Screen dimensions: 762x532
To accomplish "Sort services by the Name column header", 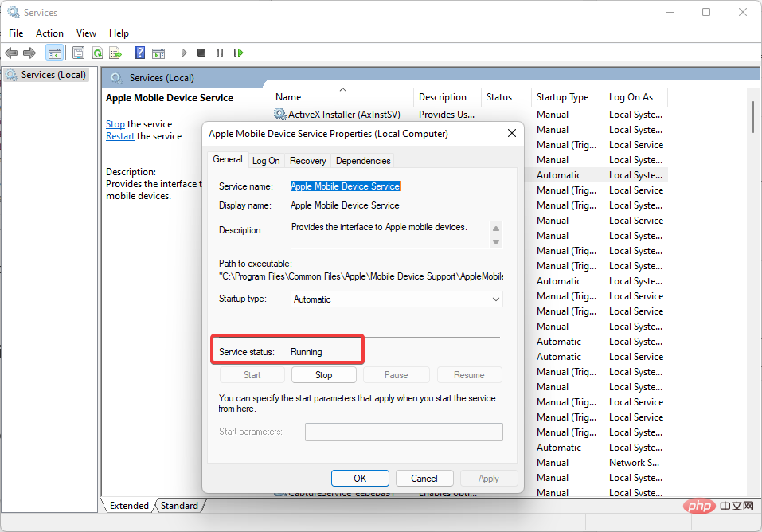I will coord(288,97).
